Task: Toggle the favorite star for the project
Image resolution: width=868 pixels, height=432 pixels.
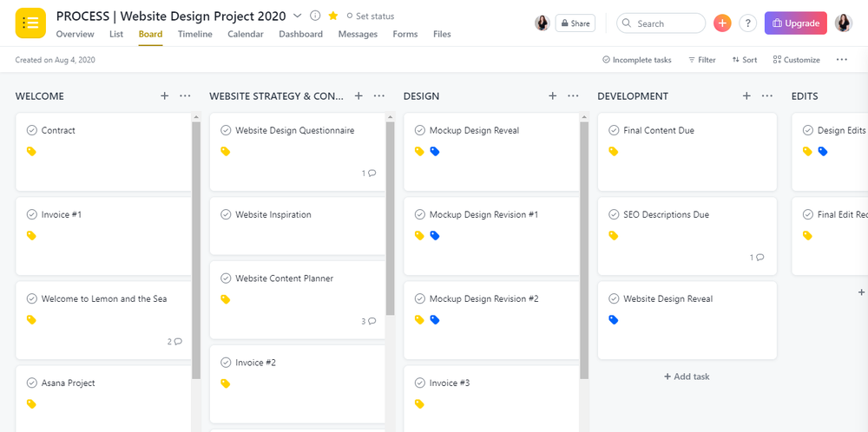Action: [332, 16]
